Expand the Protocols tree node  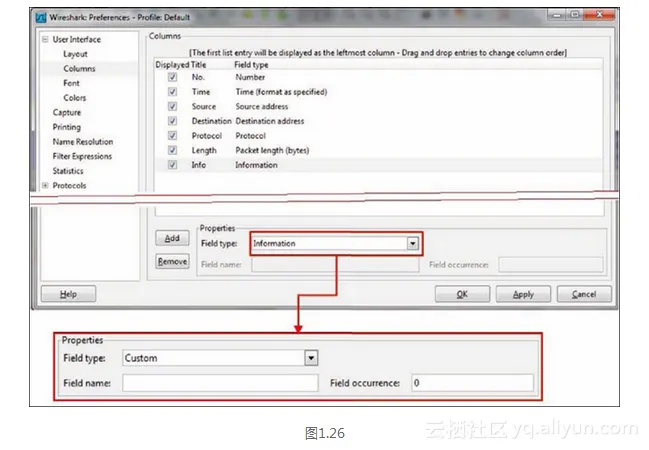tap(45, 185)
